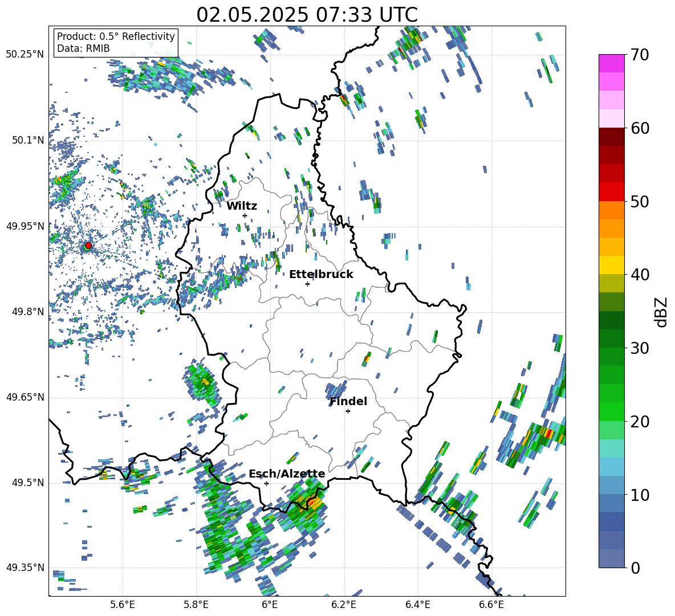Screen dimensions: 675x616
Task: Click the 5.8°E longitude label
Action: point(196,605)
